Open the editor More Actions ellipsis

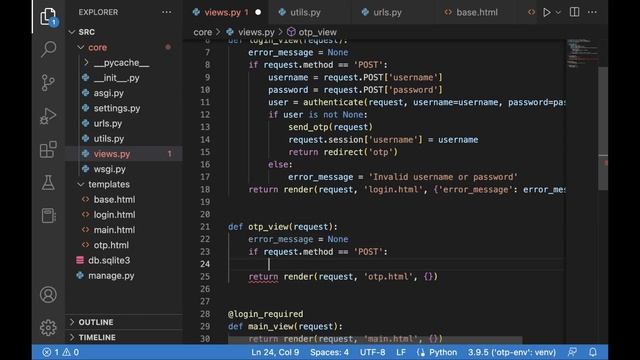[x=592, y=12]
